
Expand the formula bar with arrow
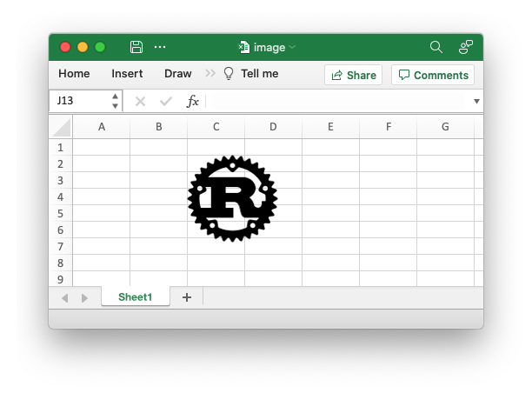point(476,101)
